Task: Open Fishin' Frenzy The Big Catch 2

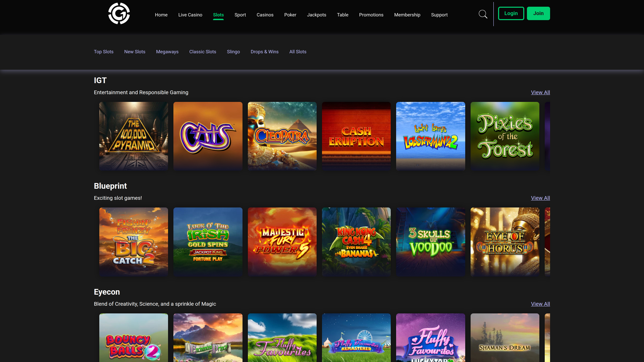Action: coord(133,242)
